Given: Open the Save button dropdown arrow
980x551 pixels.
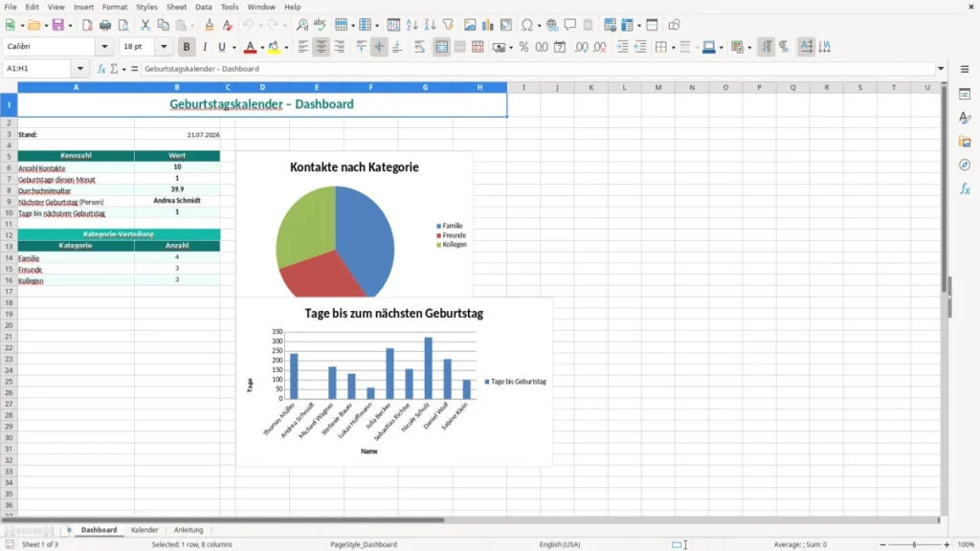Looking at the screenshot, I should point(70,26).
